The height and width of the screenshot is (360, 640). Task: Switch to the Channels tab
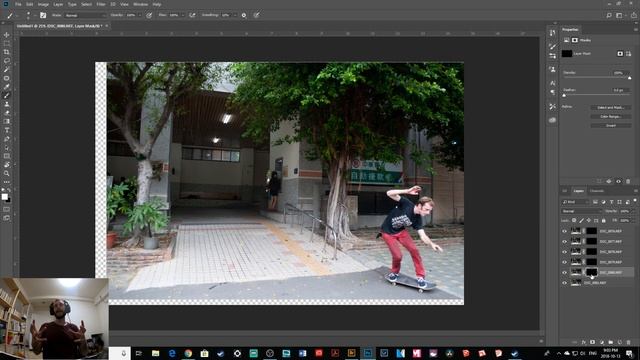point(596,191)
